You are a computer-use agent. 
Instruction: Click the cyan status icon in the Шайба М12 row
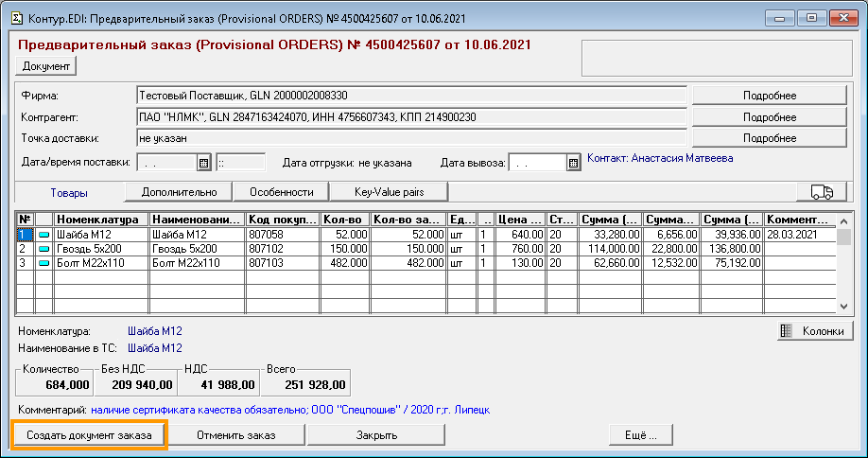click(43, 235)
